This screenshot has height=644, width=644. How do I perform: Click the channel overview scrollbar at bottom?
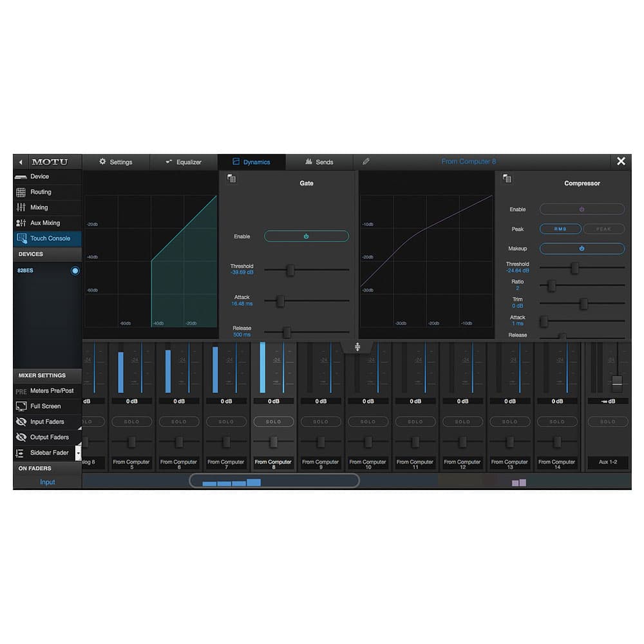point(274,481)
